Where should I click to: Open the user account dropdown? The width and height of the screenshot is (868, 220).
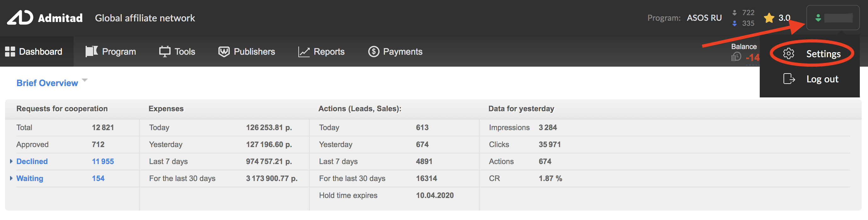(x=833, y=18)
